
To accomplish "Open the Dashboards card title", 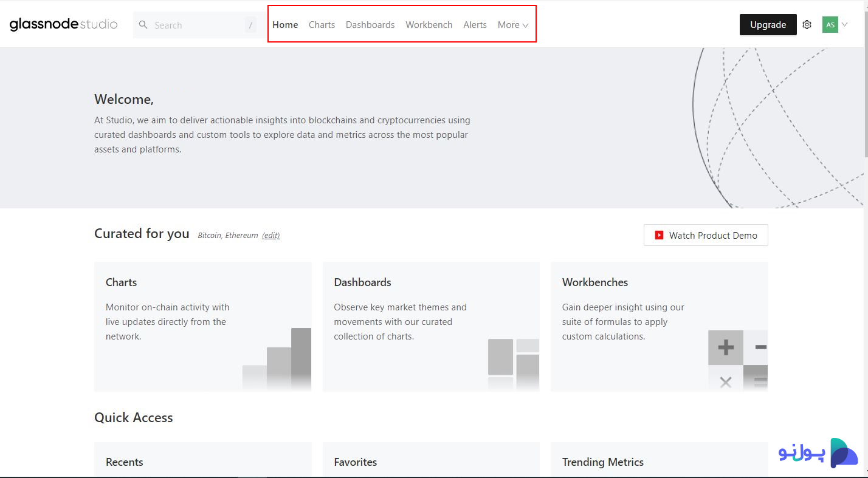I will click(362, 282).
